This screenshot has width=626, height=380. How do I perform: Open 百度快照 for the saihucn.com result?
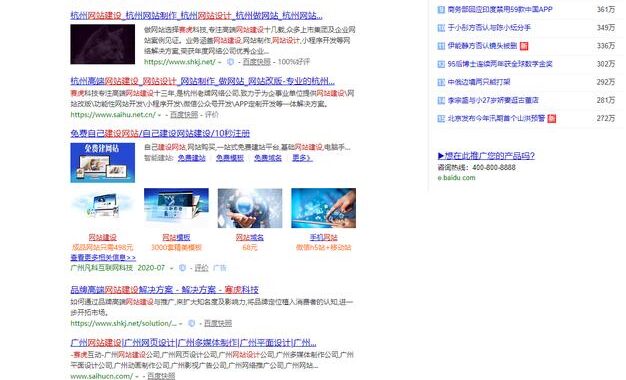point(161,376)
